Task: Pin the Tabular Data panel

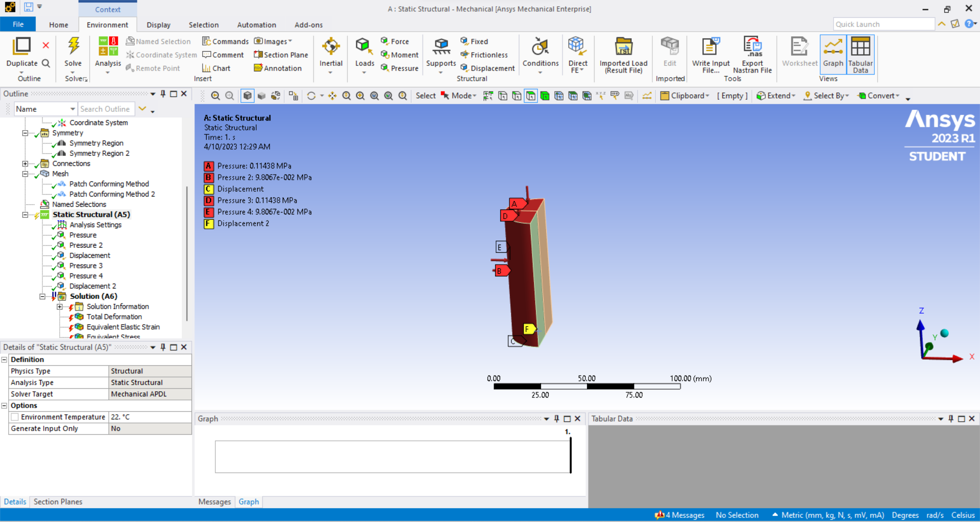Action: [950, 419]
